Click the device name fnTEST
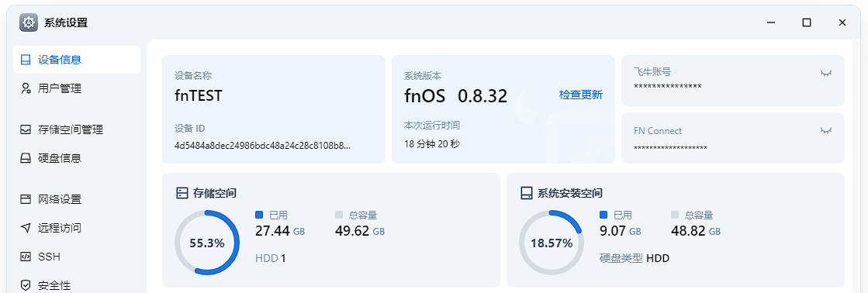The image size is (868, 293). point(198,95)
